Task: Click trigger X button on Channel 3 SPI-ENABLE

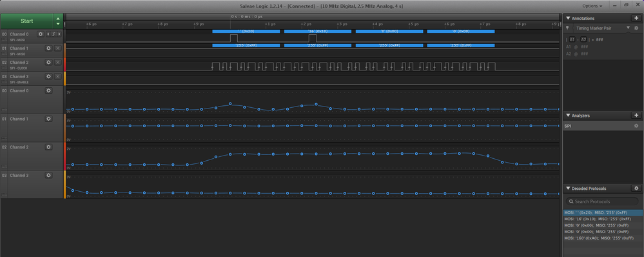Action: pos(57,76)
